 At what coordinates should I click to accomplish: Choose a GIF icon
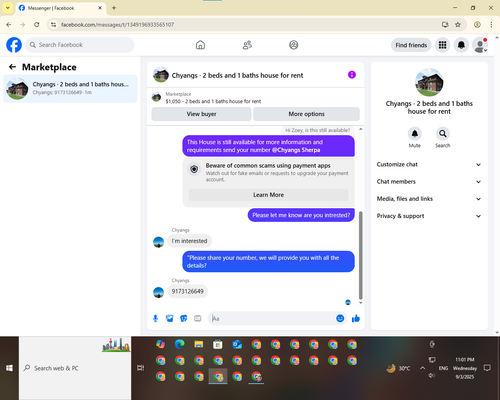tap(198, 318)
